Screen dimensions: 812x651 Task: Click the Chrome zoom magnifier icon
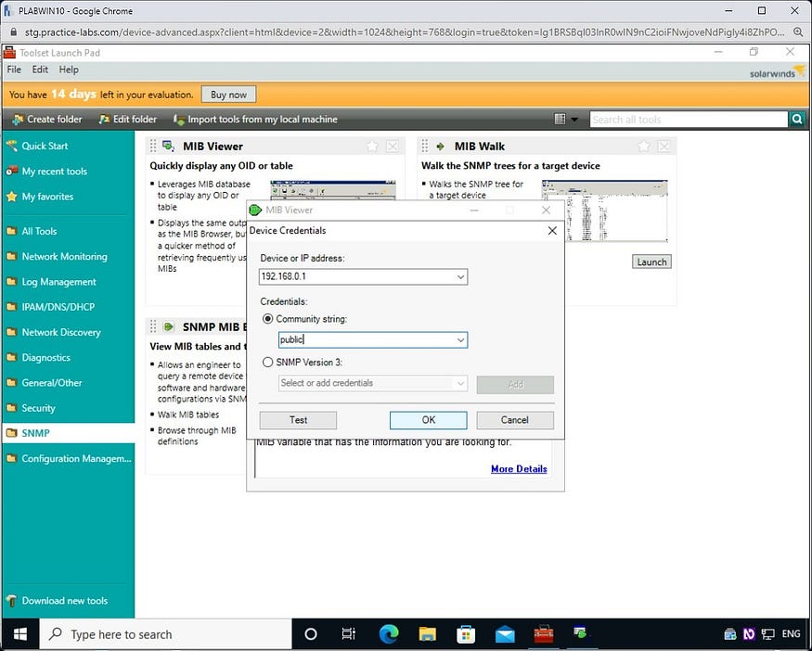click(798, 32)
